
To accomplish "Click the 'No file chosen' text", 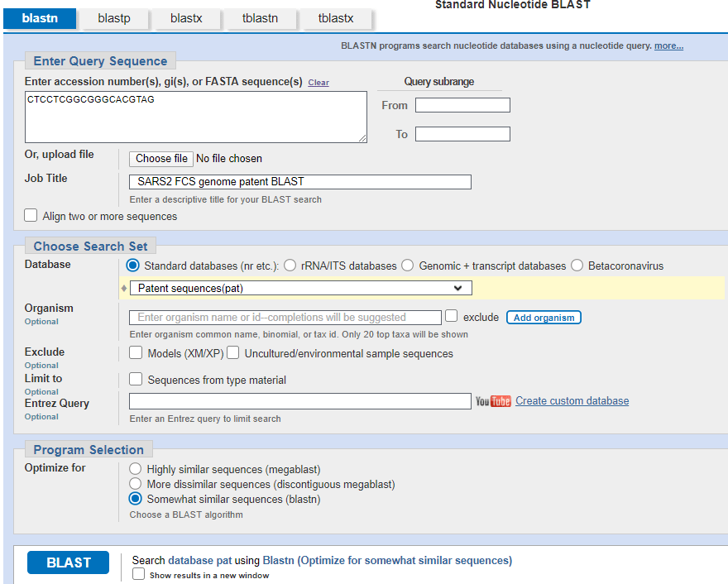I will (229, 159).
